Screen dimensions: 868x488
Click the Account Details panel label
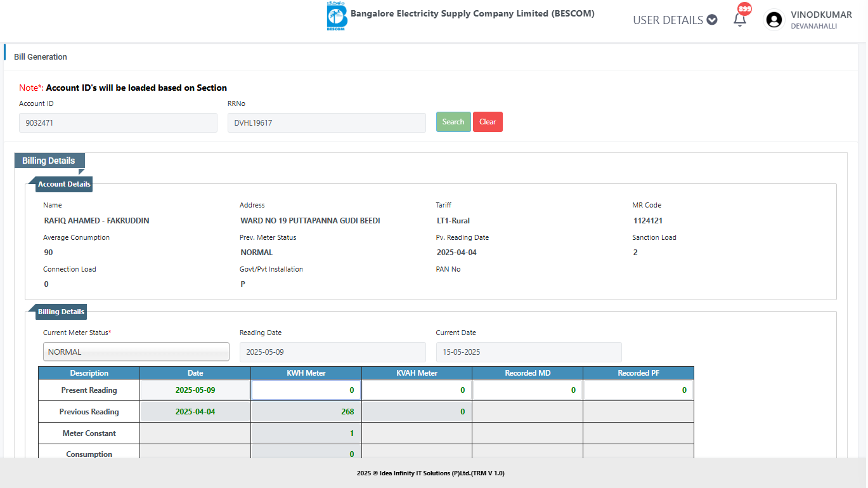64,184
